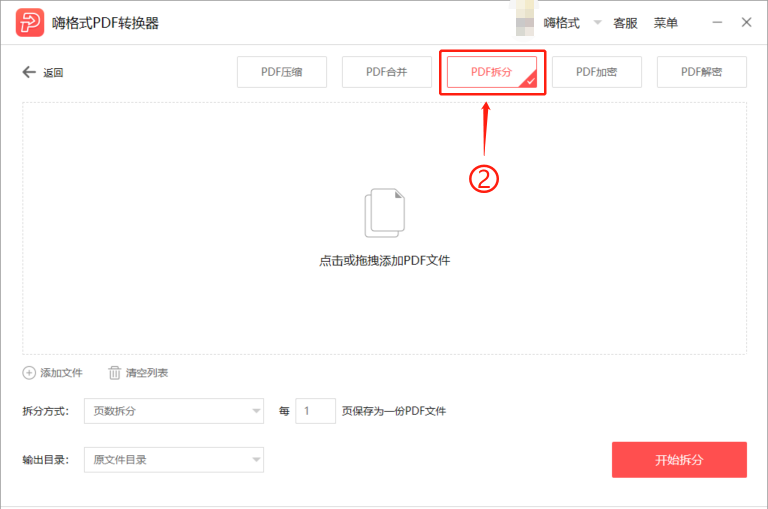Screen dimensions: 768x509
Task: Click the 清空列表 text
Action: 147,373
